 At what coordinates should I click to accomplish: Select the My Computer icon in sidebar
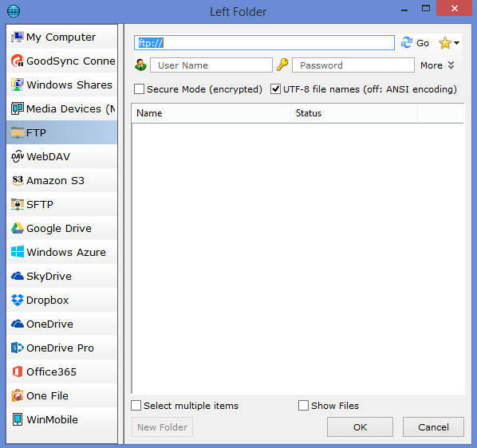point(18,37)
